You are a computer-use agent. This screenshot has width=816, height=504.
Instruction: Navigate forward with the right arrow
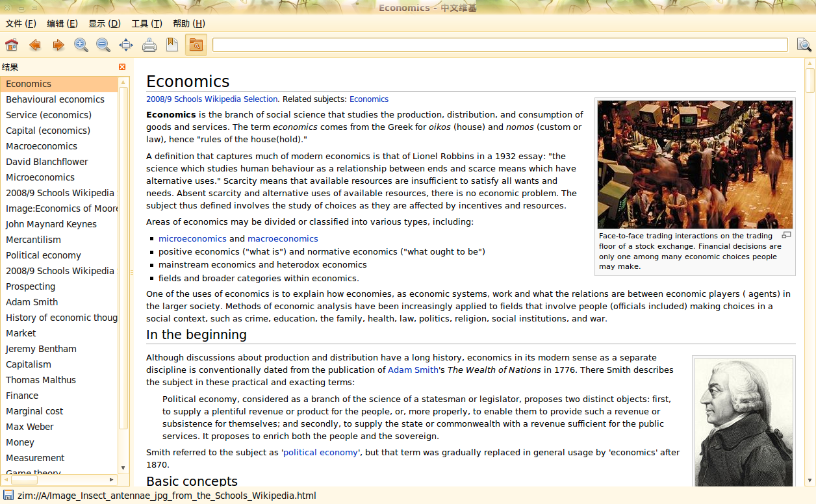(x=58, y=45)
